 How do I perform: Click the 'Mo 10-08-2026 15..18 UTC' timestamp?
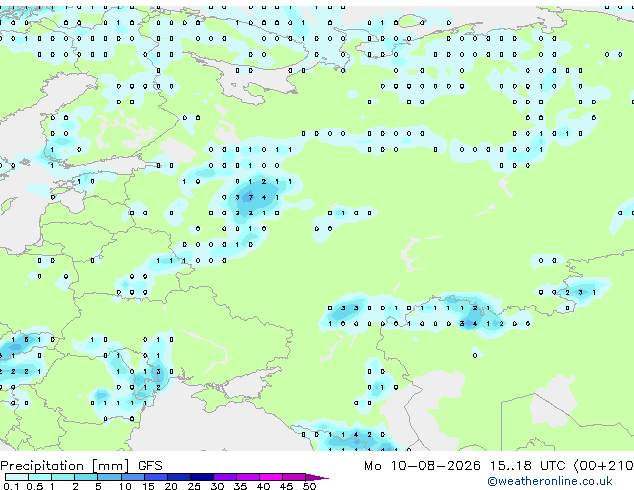(x=464, y=466)
